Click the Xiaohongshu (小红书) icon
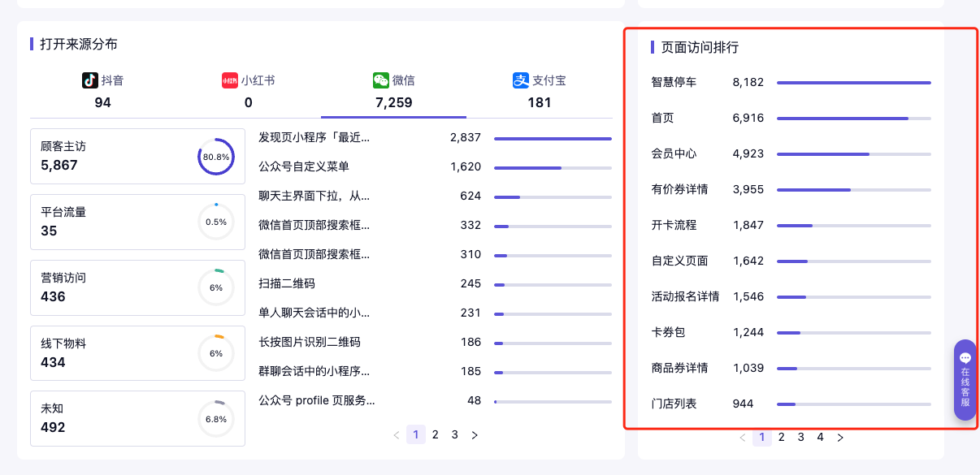980x475 pixels. tap(230, 80)
